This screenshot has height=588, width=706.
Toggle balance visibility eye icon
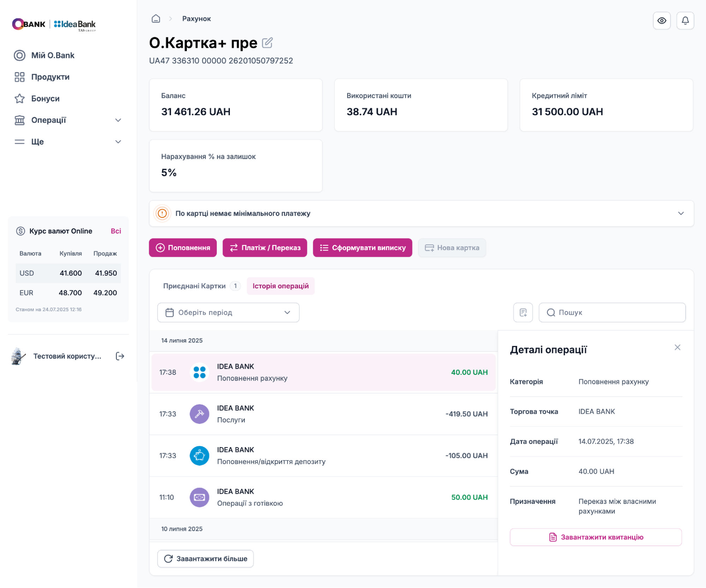(x=661, y=20)
